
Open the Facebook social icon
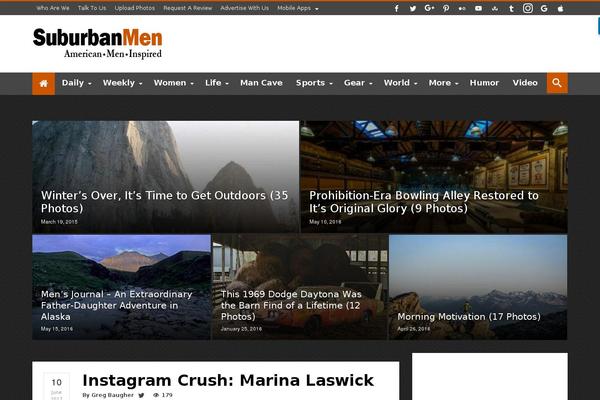pyautogui.click(x=396, y=8)
